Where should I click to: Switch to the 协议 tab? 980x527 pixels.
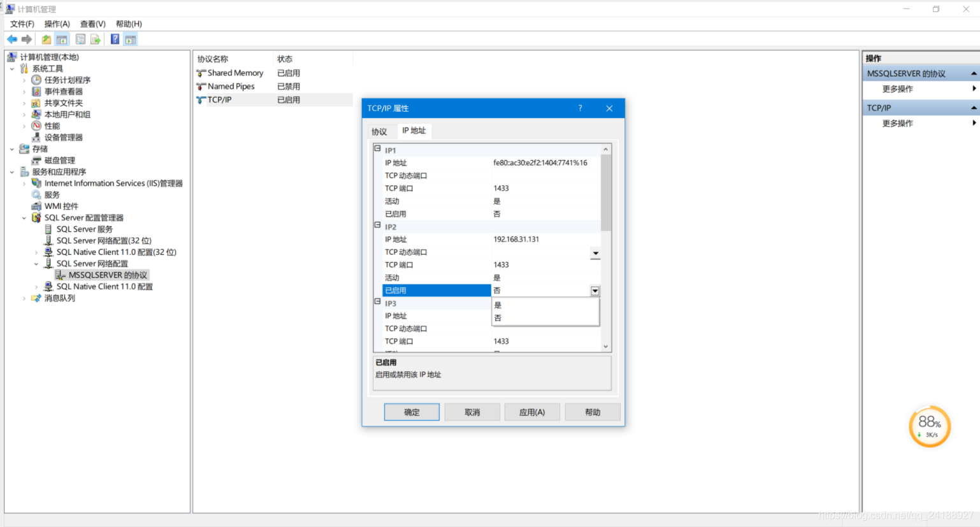380,131
